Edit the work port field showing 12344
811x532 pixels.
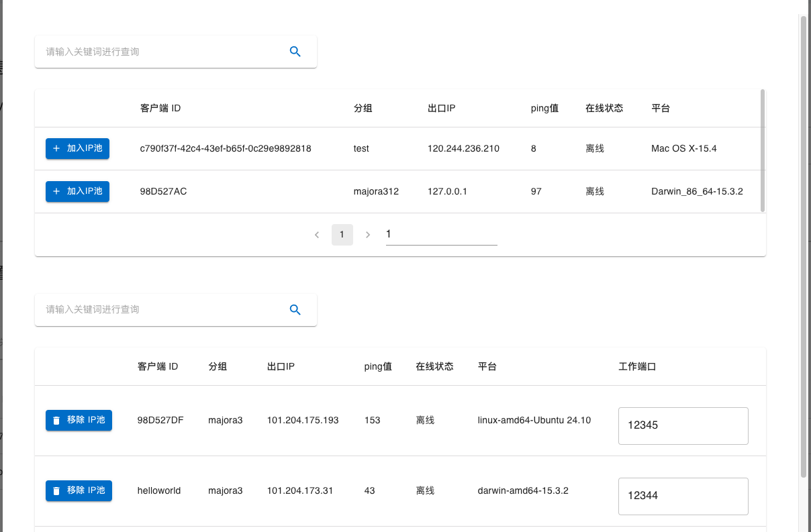[x=682, y=496]
